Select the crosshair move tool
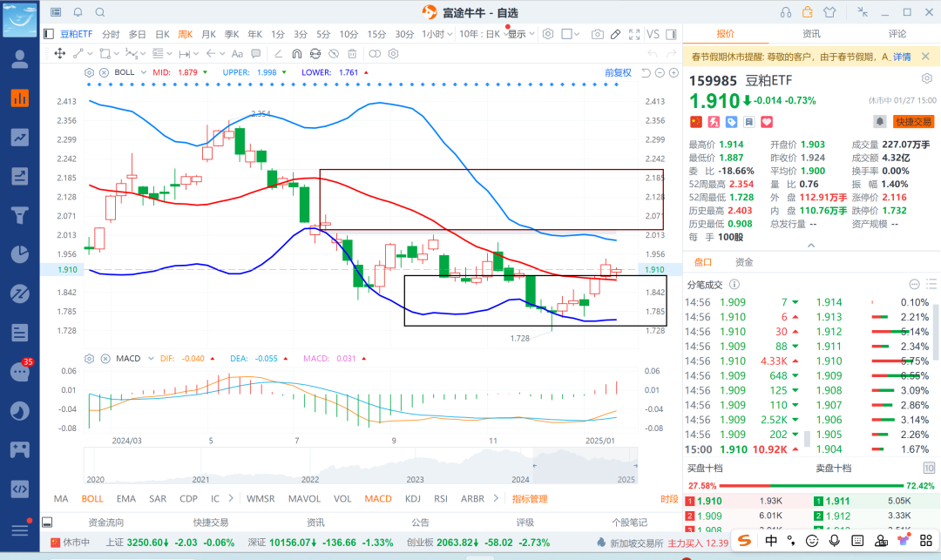This screenshot has height=560, width=941. (59, 53)
